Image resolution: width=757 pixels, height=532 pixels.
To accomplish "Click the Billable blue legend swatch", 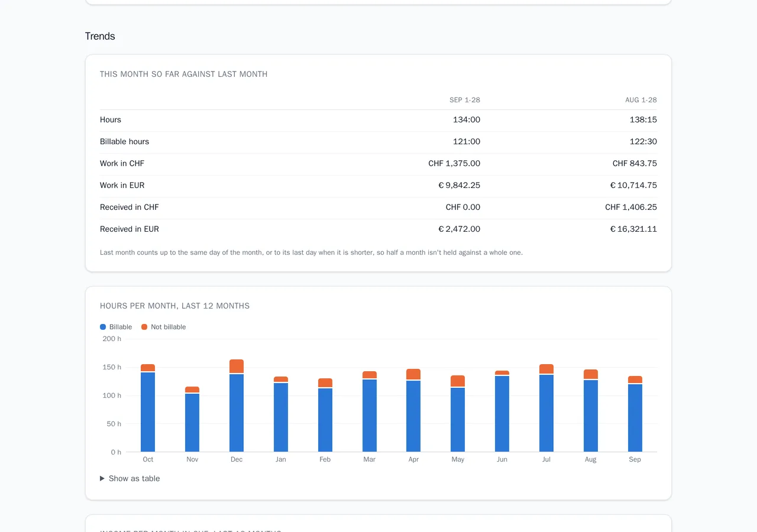I will point(103,327).
